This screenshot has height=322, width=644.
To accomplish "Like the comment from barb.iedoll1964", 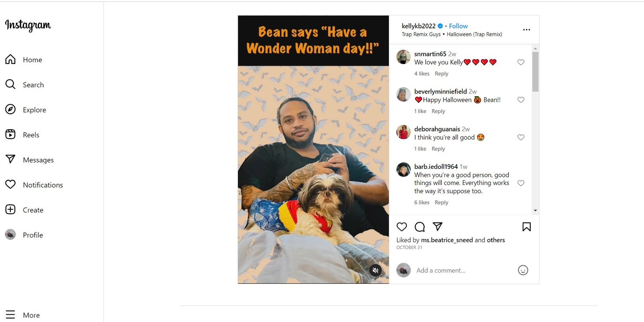I will point(521,183).
